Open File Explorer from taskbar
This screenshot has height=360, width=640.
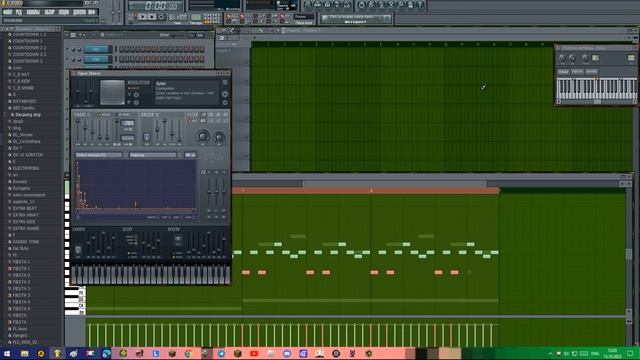24,353
